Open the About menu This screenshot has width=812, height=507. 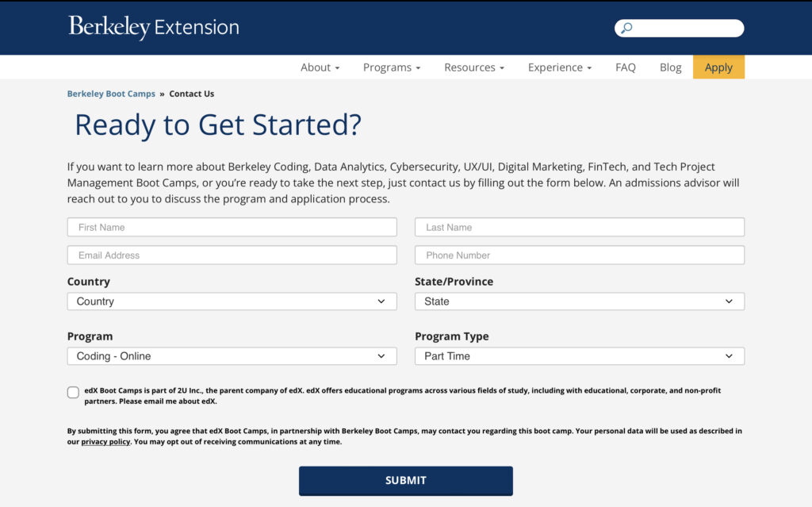(x=320, y=67)
